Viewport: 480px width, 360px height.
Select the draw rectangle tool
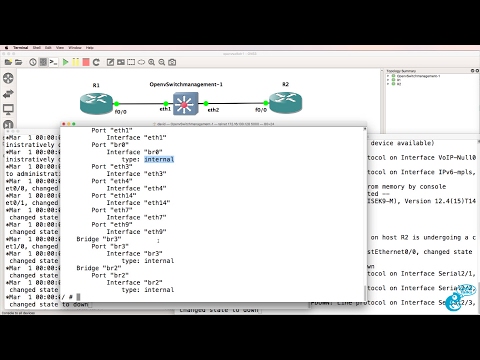[x=131, y=62]
